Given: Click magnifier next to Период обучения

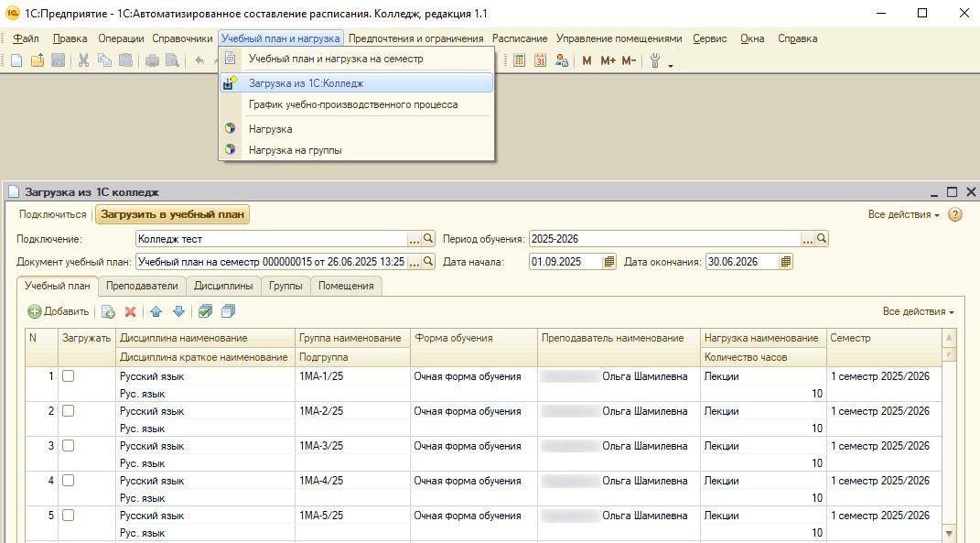Looking at the screenshot, I should (x=822, y=239).
